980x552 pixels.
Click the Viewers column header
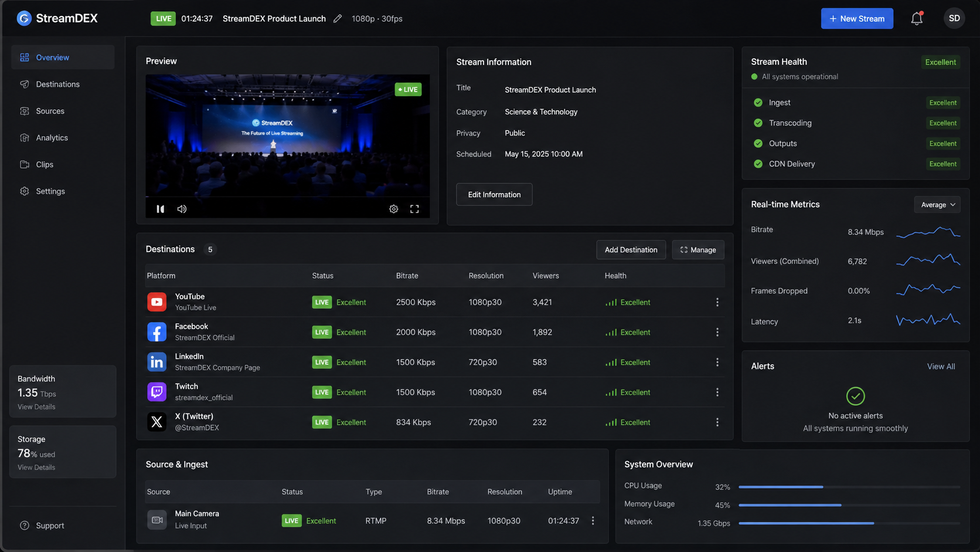click(x=546, y=276)
